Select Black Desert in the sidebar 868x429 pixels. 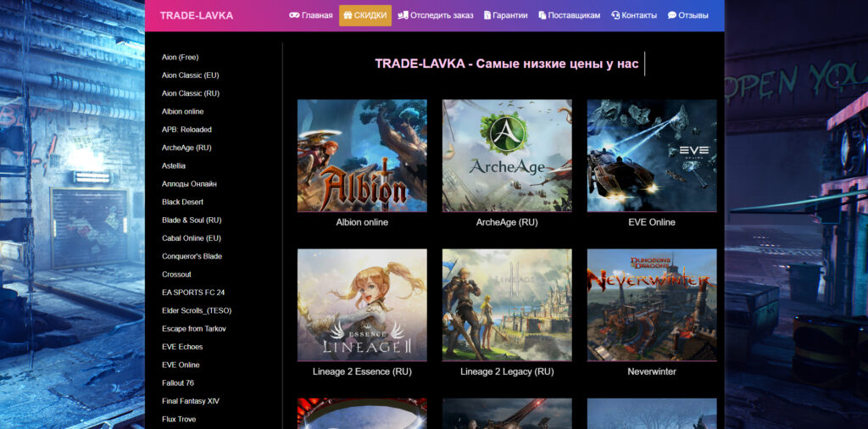point(183,202)
